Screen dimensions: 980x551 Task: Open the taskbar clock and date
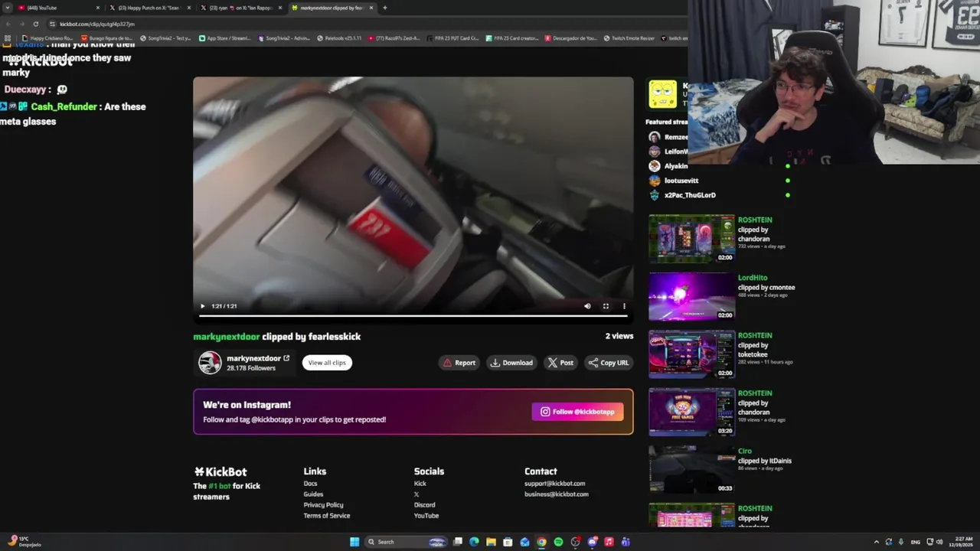[960, 542]
